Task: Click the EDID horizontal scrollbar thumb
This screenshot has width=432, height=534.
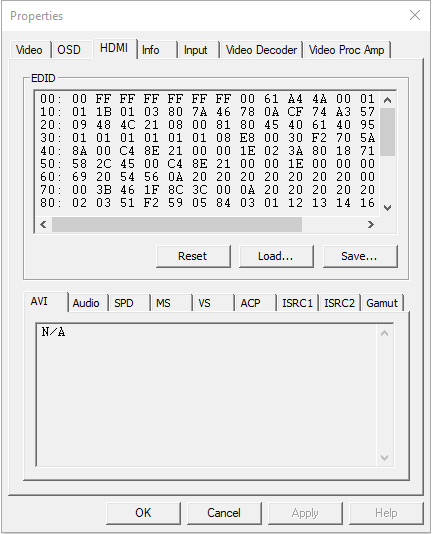Action: pyautogui.click(x=177, y=224)
